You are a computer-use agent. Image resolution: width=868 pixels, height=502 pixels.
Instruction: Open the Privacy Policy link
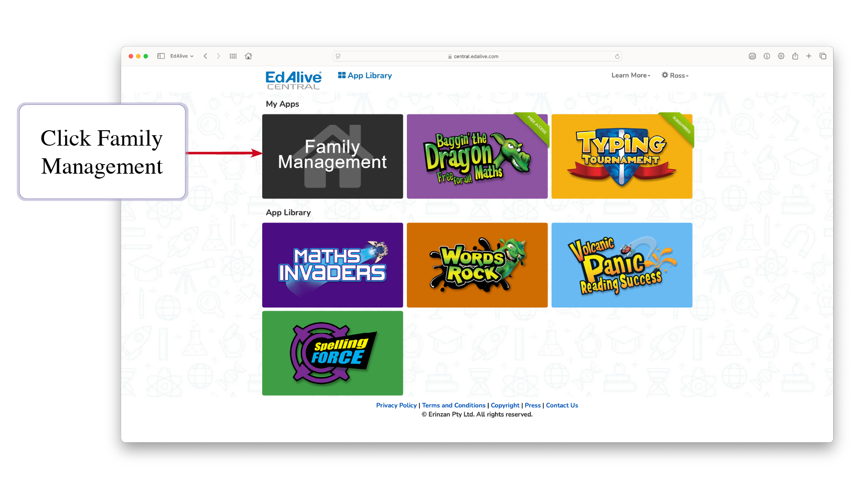[x=396, y=405]
